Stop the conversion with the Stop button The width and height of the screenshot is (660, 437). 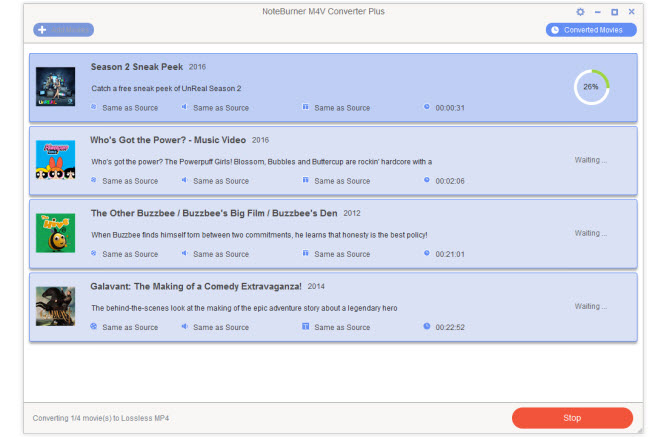tap(572, 418)
